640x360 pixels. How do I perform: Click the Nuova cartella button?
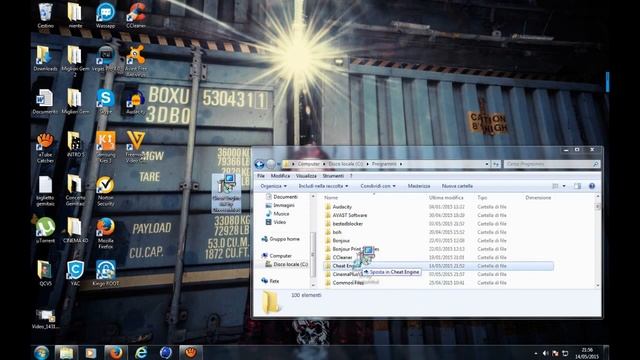(457, 186)
